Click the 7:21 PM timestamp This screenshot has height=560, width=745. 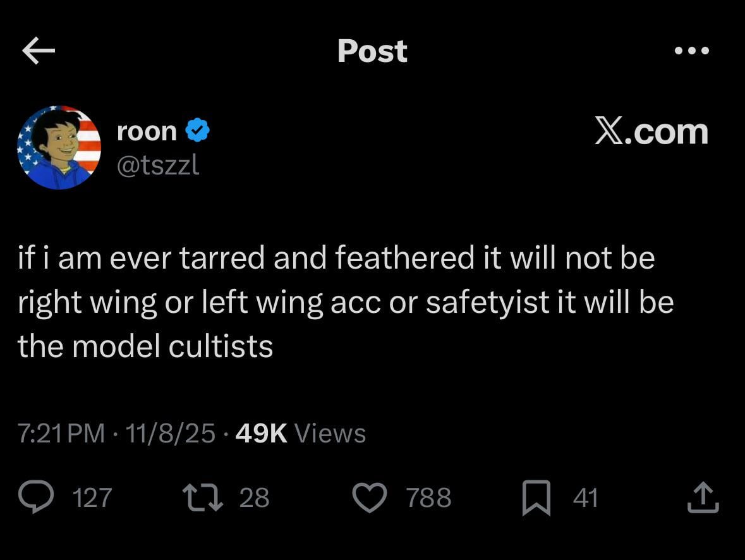coord(61,434)
